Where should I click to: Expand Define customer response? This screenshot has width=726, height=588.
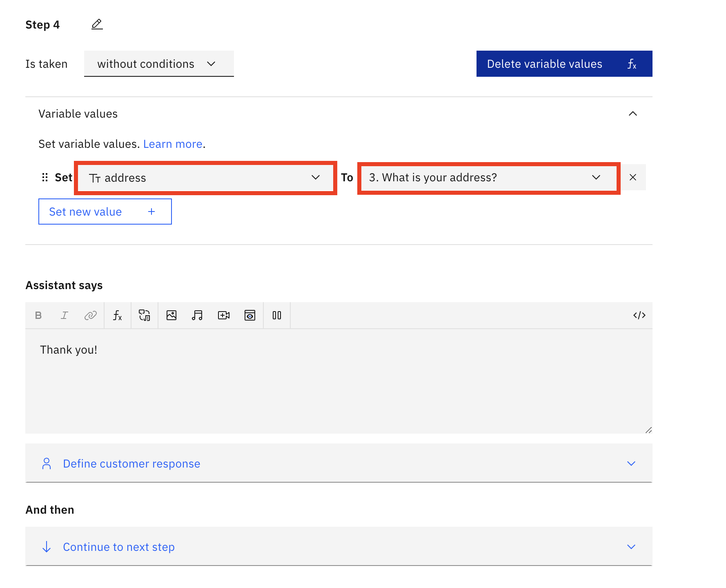tap(339, 463)
